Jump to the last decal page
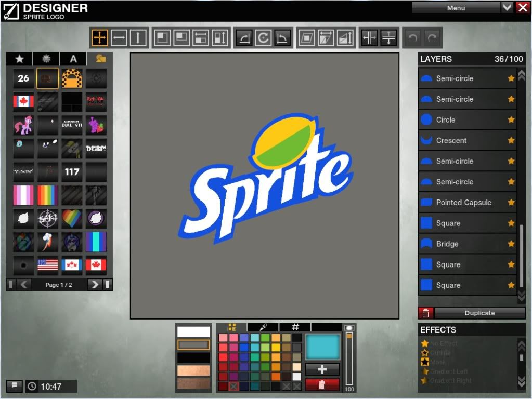The width and height of the screenshot is (532, 399). tap(108, 284)
